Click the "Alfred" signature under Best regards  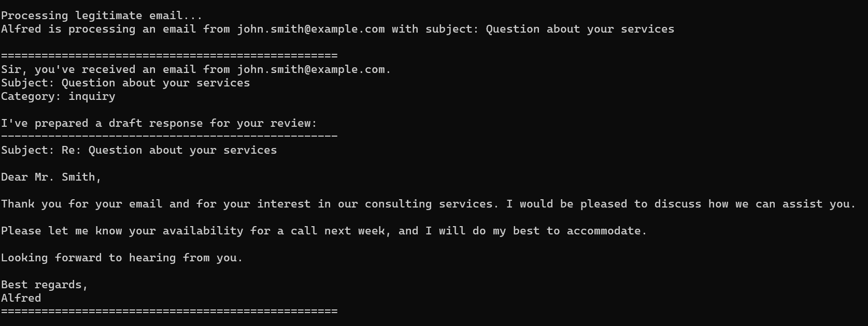(x=21, y=298)
